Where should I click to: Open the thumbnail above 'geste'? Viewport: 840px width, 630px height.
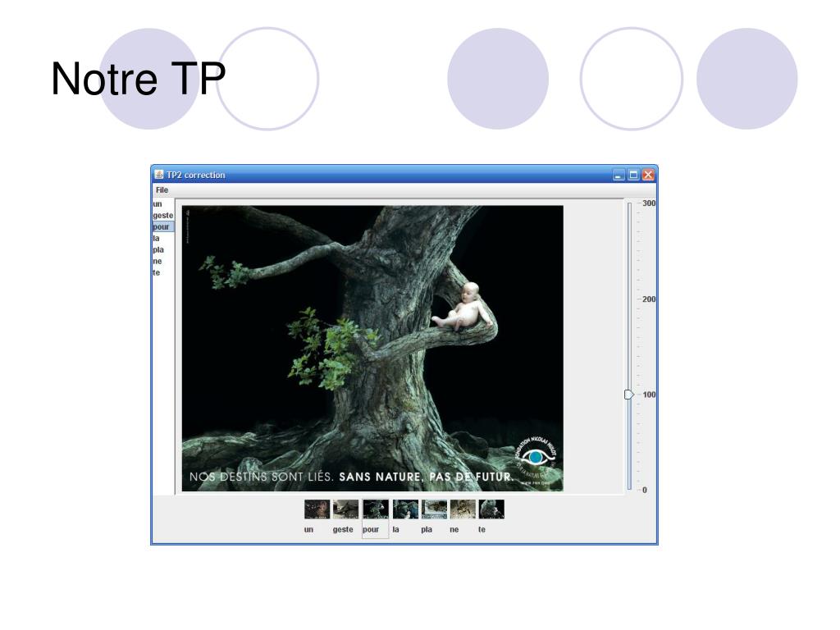tap(345, 509)
